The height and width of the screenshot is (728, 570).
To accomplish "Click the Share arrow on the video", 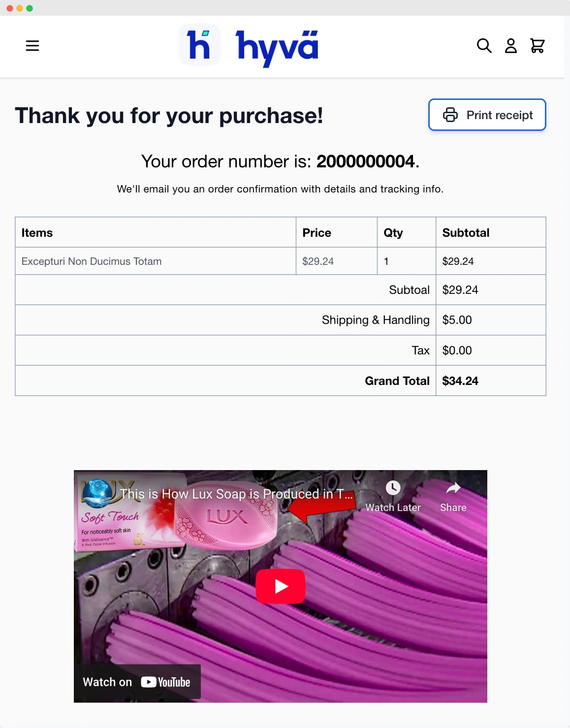I will (x=453, y=496).
